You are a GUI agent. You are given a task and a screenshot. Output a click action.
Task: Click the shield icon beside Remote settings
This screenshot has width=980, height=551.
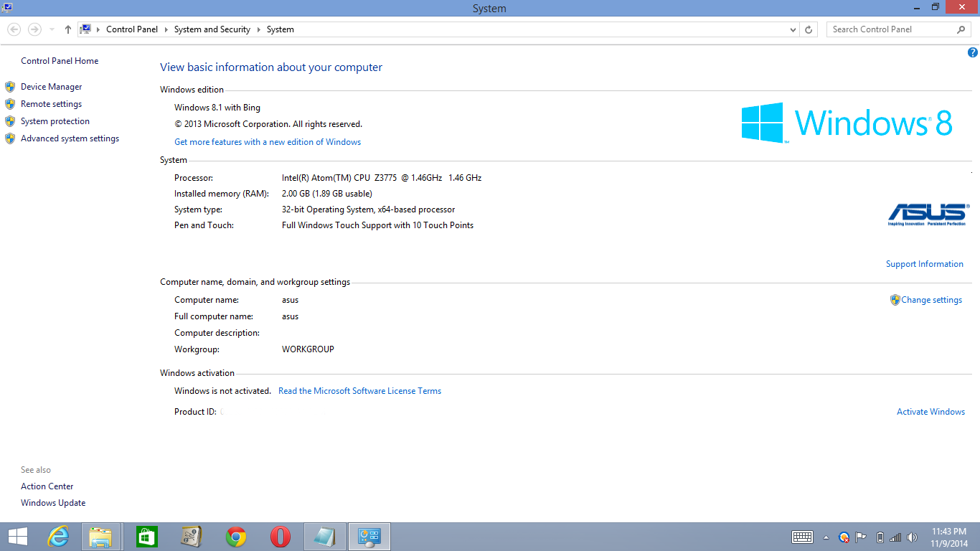point(10,104)
